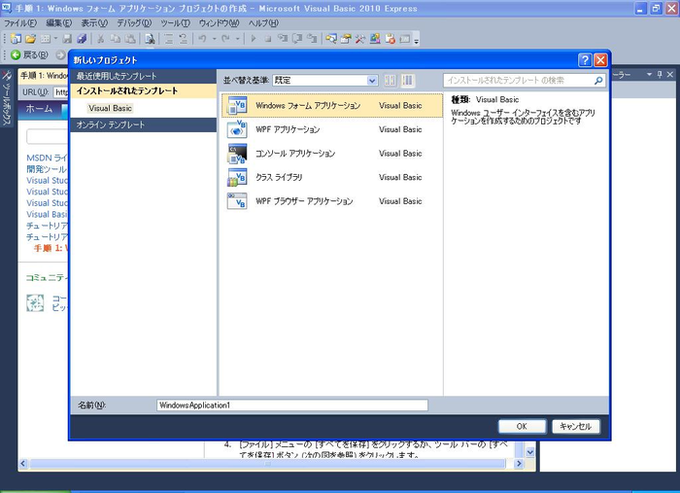
Task: Click the Step Over debug icon
Action: point(298,39)
